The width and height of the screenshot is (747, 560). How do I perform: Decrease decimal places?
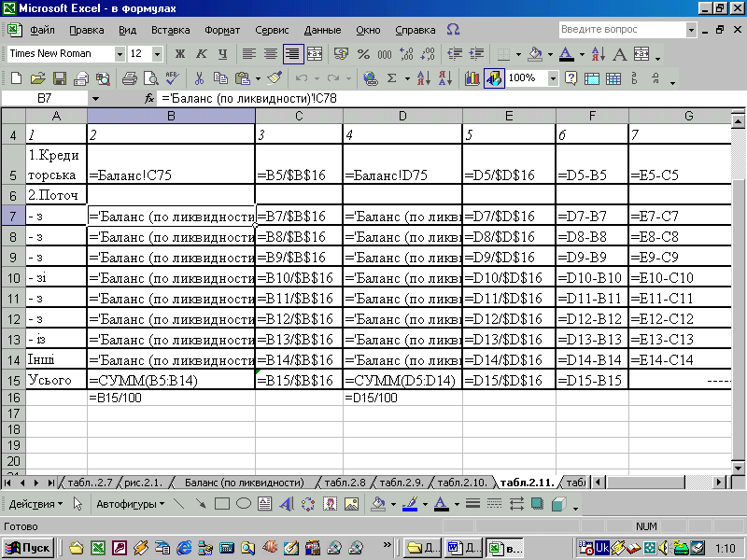[428, 54]
